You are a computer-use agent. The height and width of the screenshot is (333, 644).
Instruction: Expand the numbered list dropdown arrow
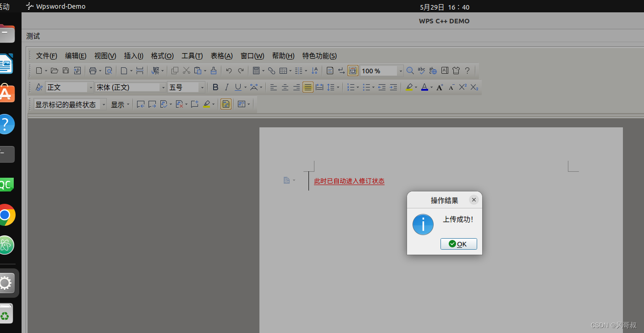[358, 87]
